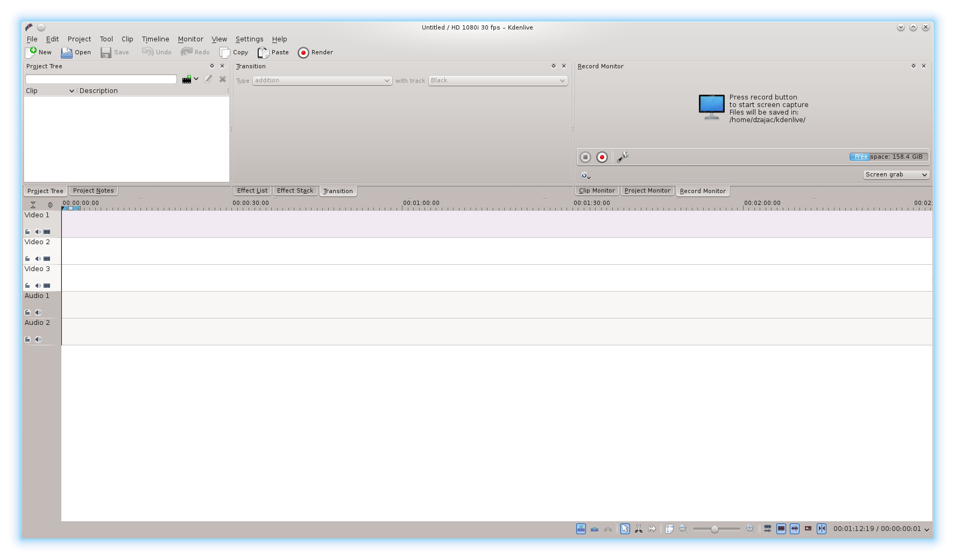The image size is (955, 560).
Task: Toggle lock on Video 1 track
Action: pyautogui.click(x=27, y=232)
